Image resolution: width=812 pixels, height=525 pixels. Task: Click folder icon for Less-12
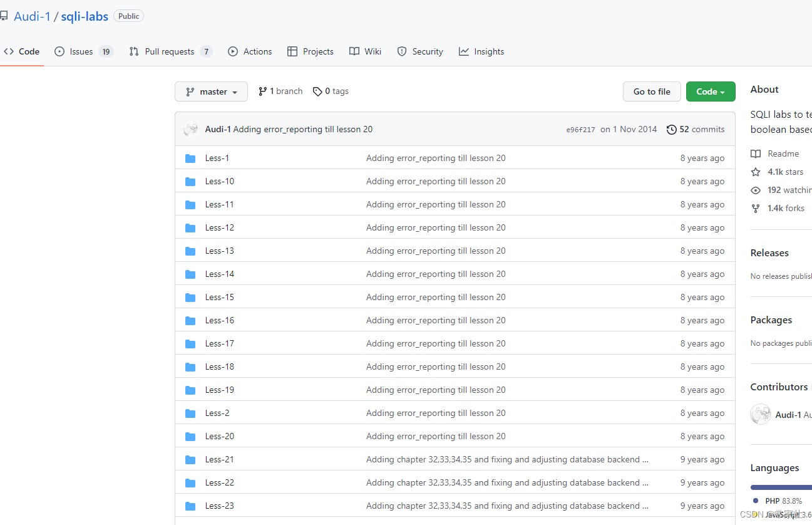coord(190,228)
